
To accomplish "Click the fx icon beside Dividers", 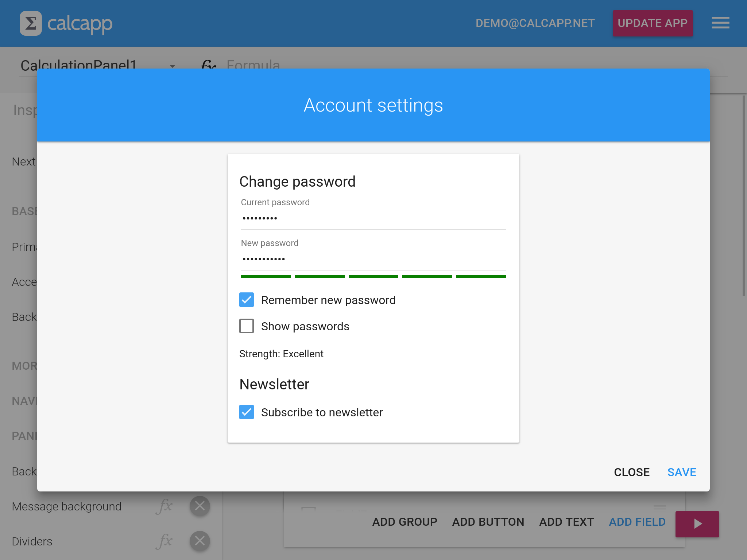I will 164,541.
